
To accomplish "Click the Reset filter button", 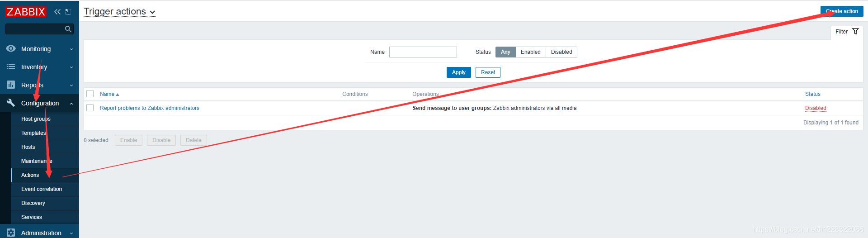I will coord(488,72).
